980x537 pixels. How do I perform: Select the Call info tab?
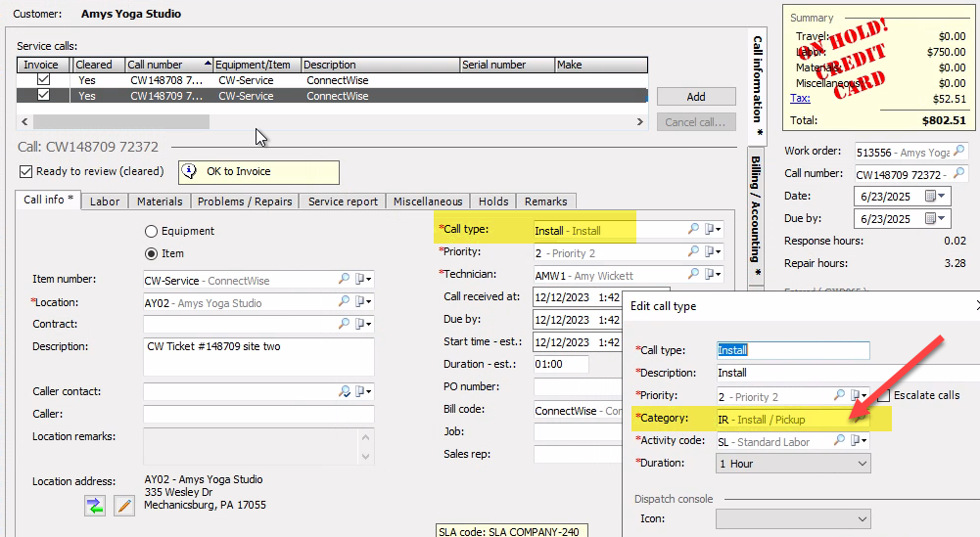(48, 200)
